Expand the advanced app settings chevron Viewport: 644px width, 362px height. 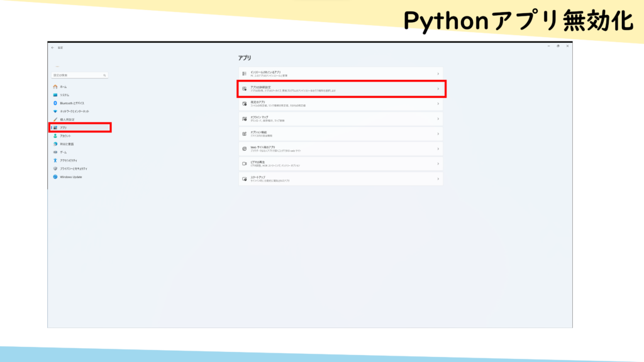pos(438,89)
